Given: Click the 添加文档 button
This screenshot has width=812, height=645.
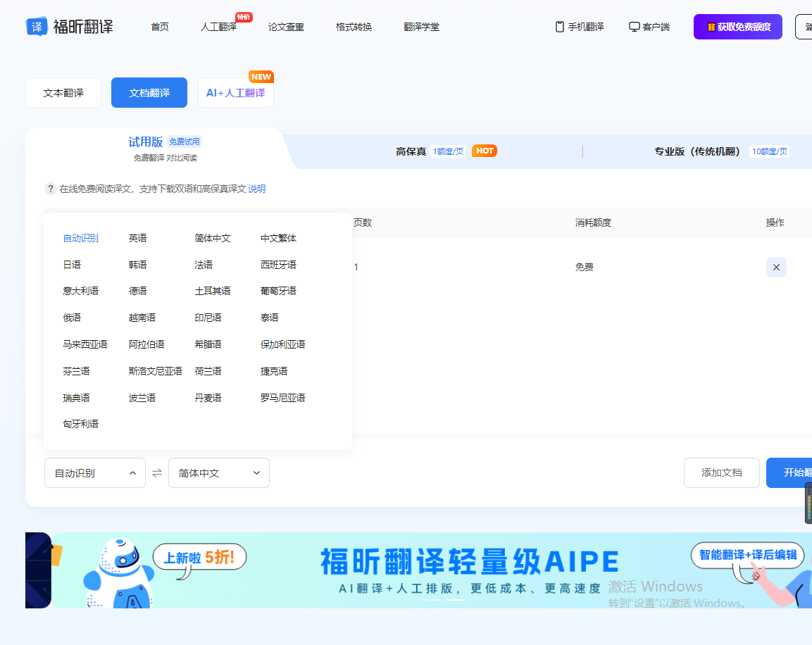Looking at the screenshot, I should 721,472.
